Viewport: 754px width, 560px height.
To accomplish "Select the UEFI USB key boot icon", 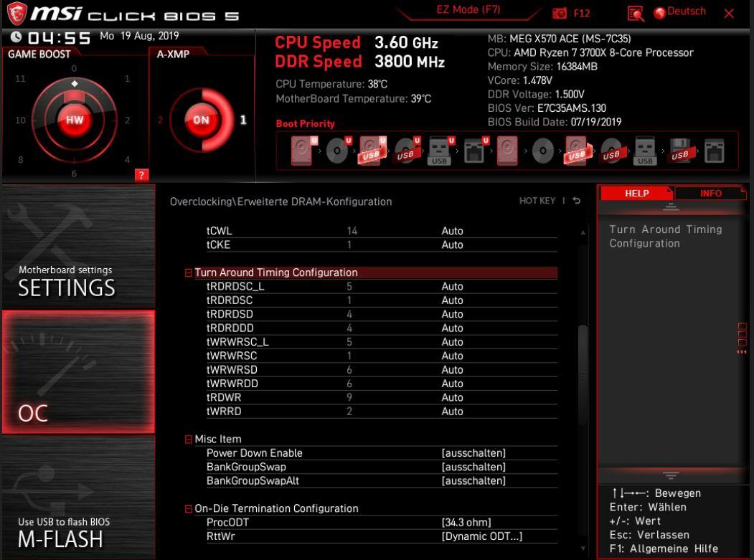I will (440, 151).
